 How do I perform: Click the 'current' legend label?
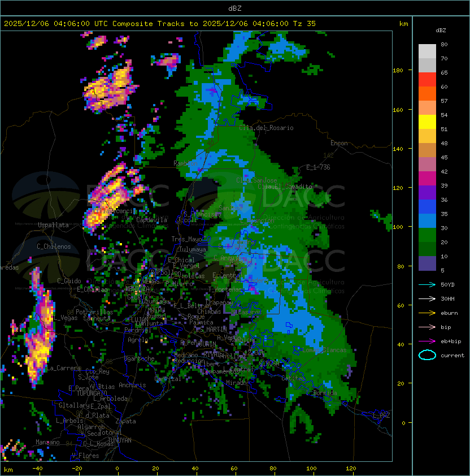tap(452, 355)
